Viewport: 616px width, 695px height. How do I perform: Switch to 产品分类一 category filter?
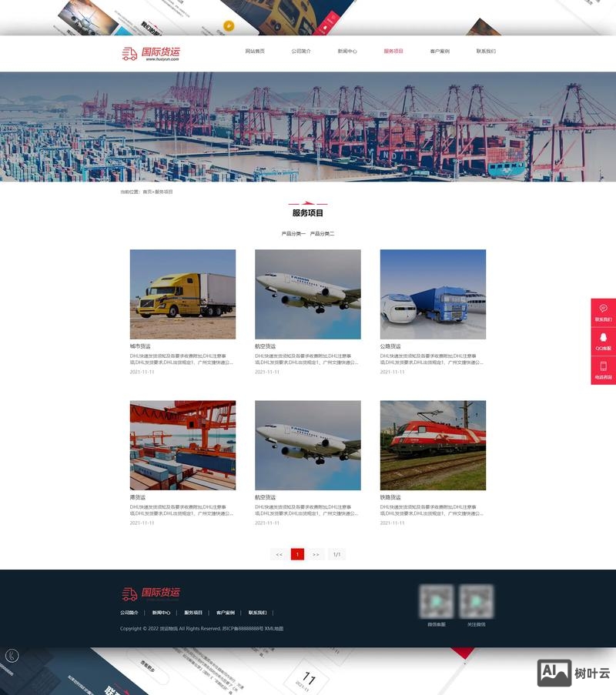(x=293, y=233)
